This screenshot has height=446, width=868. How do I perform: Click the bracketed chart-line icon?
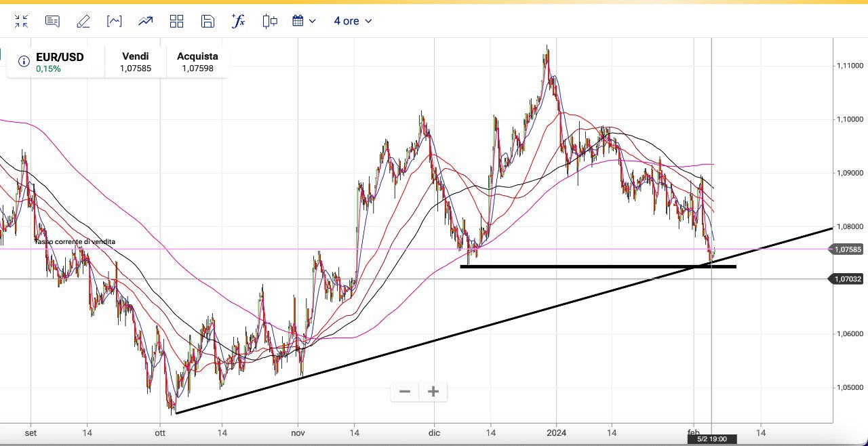(x=115, y=21)
